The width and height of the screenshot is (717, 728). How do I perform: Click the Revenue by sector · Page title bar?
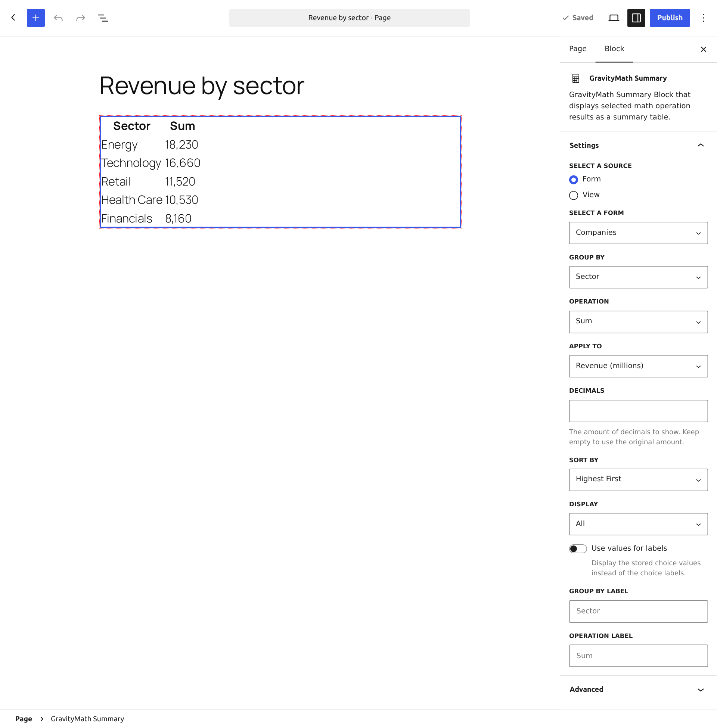[x=349, y=18]
